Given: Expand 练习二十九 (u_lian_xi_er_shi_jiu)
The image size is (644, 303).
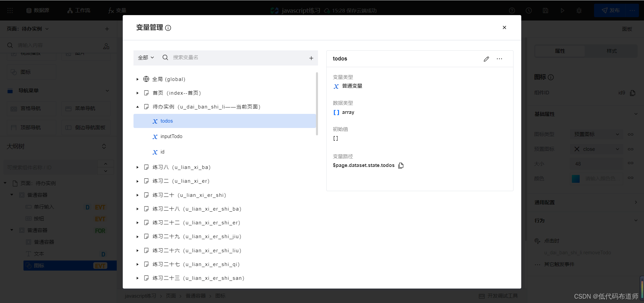Looking at the screenshot, I should (138, 237).
